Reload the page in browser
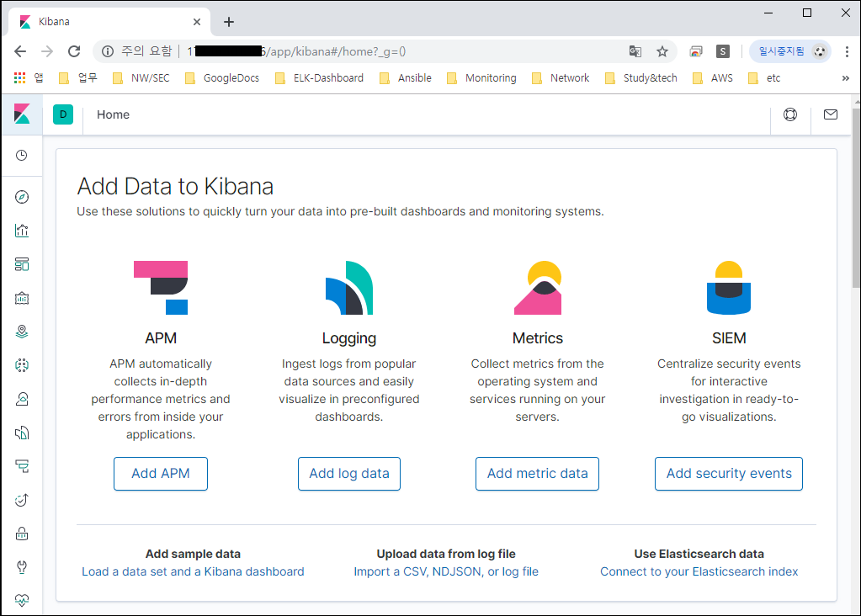The height and width of the screenshot is (616, 861). point(74,51)
